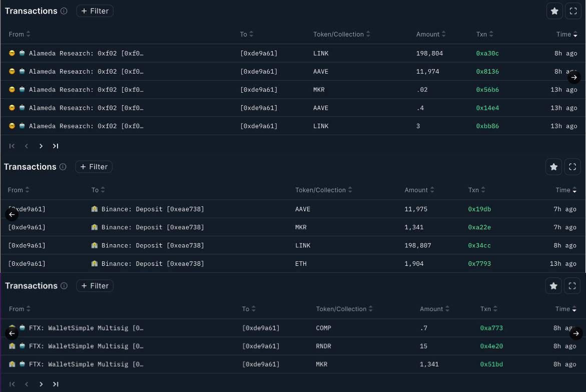Go to next page in top pagination
586x392 pixels.
[x=41, y=146]
